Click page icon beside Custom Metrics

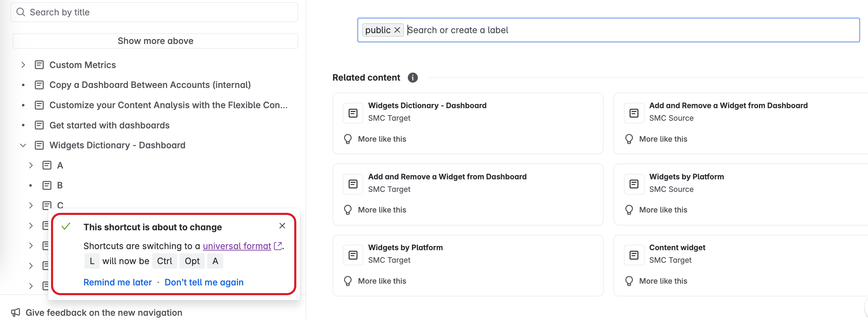click(x=39, y=65)
